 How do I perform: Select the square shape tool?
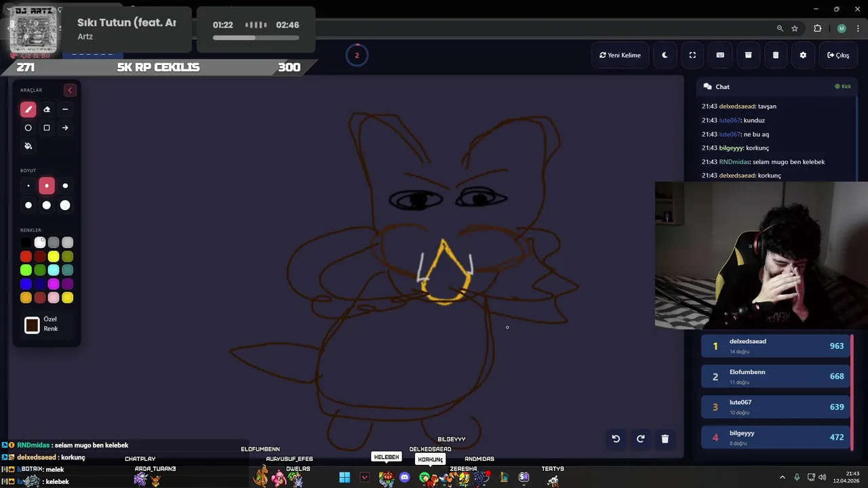point(47,127)
